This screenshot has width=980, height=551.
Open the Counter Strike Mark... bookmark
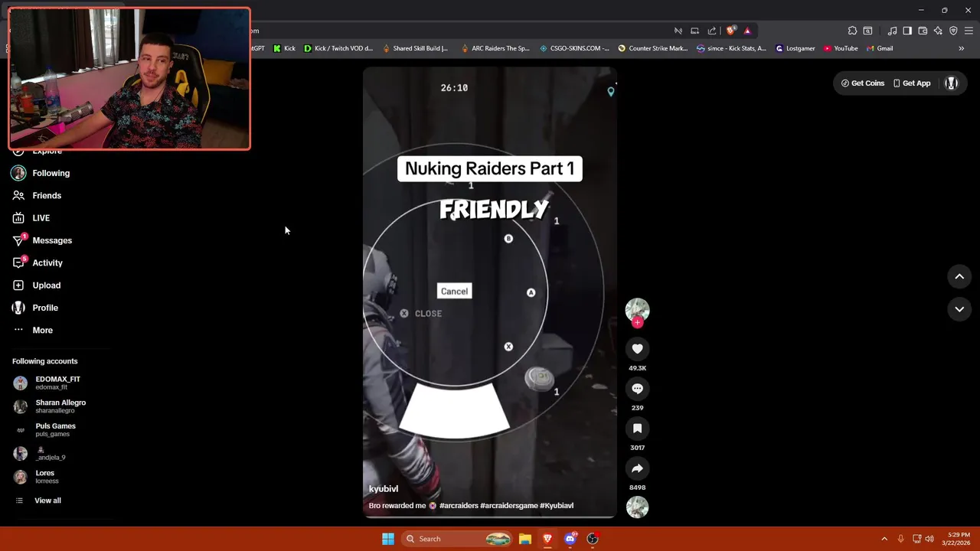coord(653,48)
